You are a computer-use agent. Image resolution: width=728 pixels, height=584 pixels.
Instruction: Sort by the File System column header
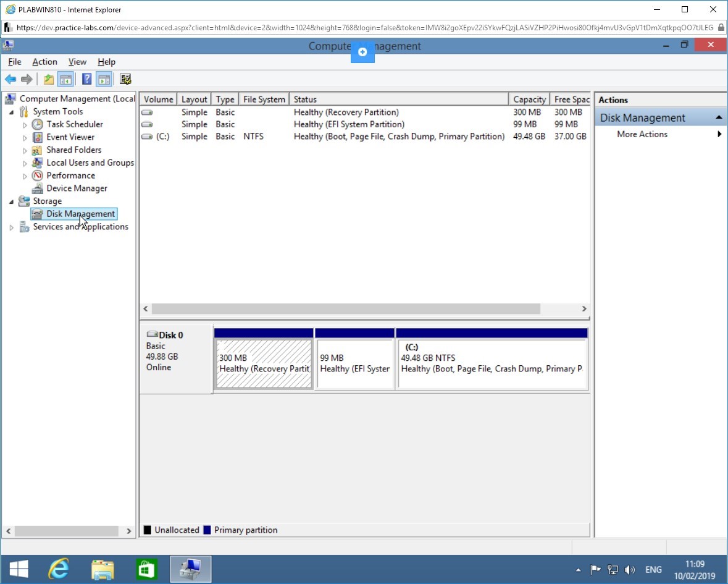click(x=264, y=99)
